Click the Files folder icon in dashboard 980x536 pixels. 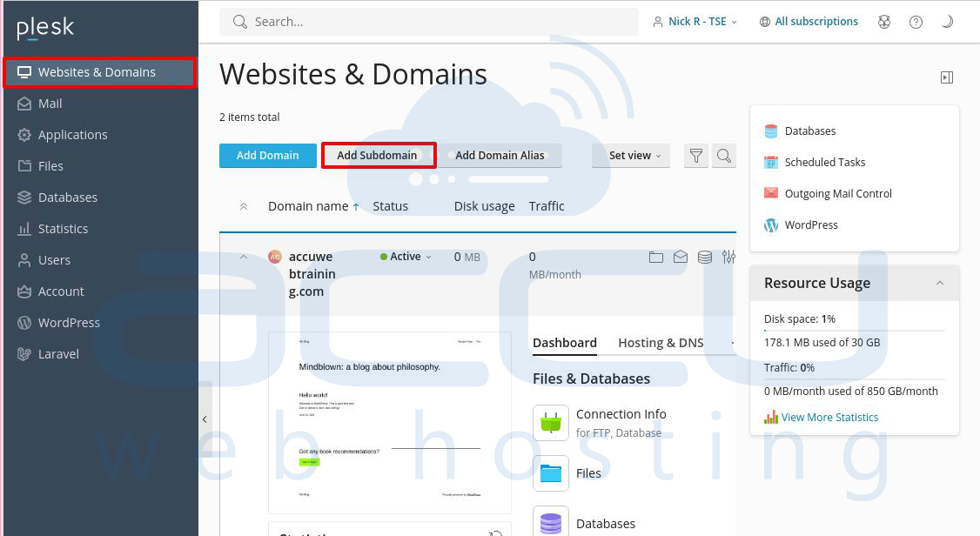point(551,473)
